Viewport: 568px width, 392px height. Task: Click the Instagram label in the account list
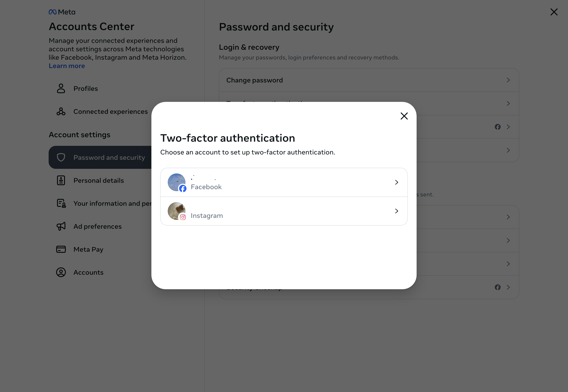click(207, 216)
